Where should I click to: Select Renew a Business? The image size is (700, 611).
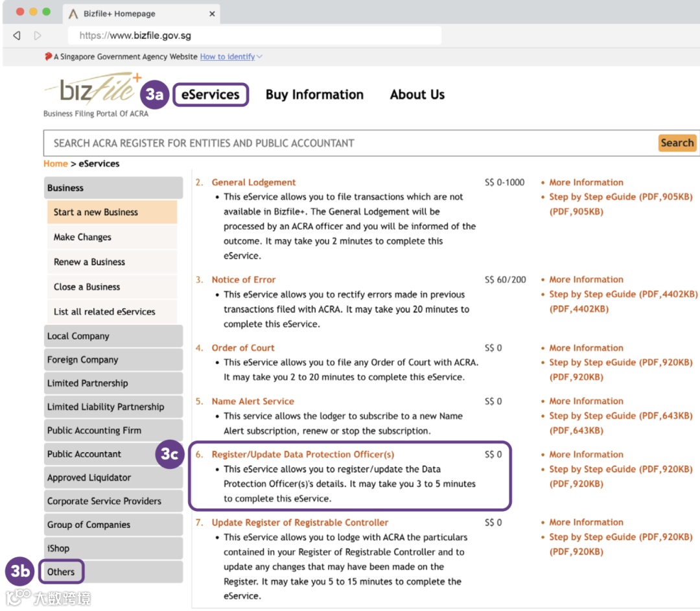112,262
